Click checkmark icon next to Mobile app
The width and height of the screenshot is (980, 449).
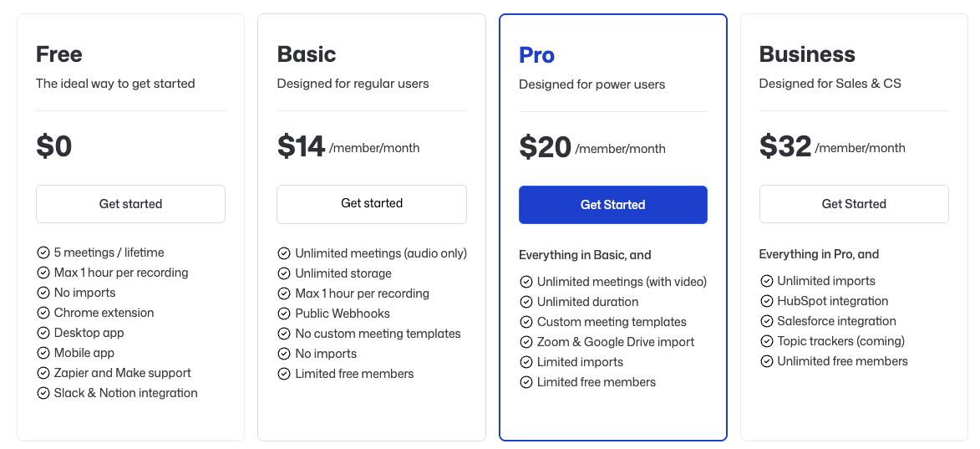(43, 353)
